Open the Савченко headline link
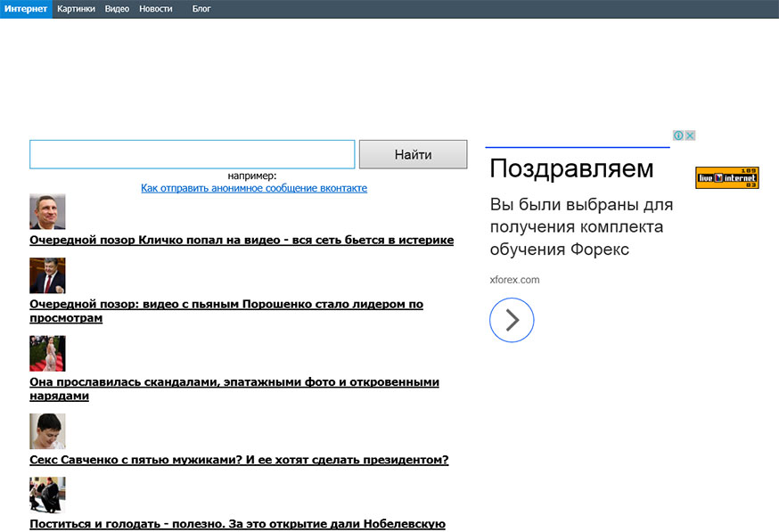 (239, 460)
